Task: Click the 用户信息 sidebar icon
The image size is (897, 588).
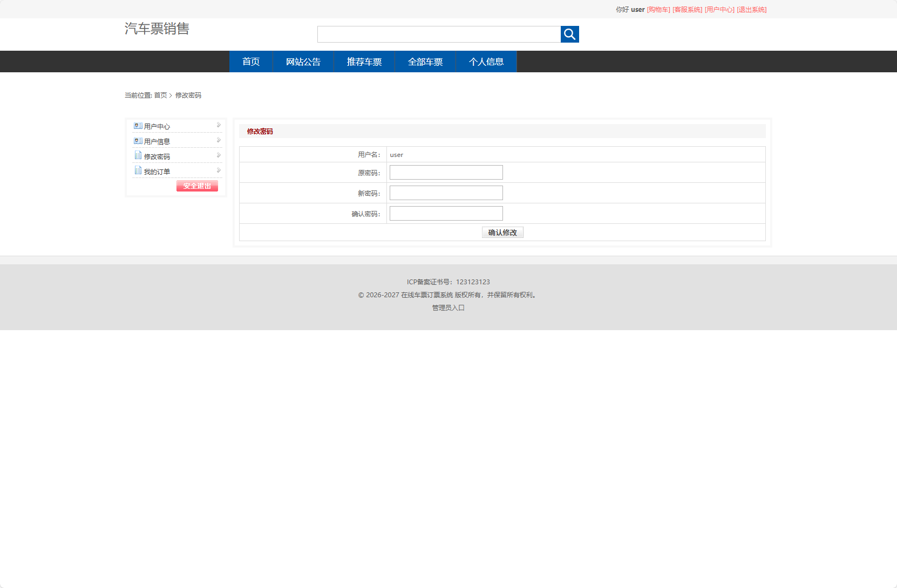Action: (138, 141)
